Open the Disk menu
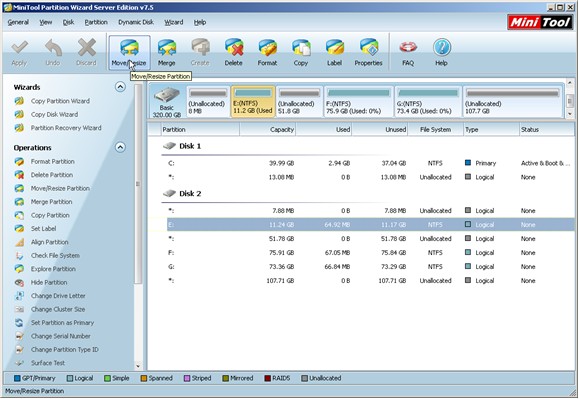 (x=68, y=22)
